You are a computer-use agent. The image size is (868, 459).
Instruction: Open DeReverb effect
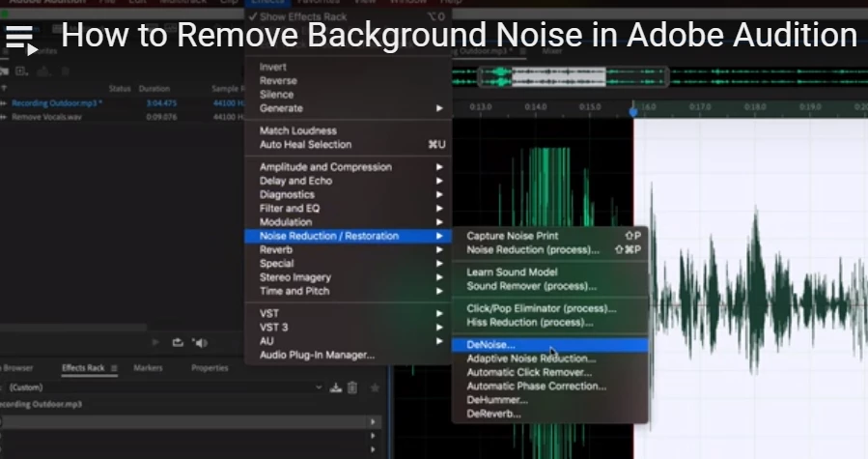point(550,414)
